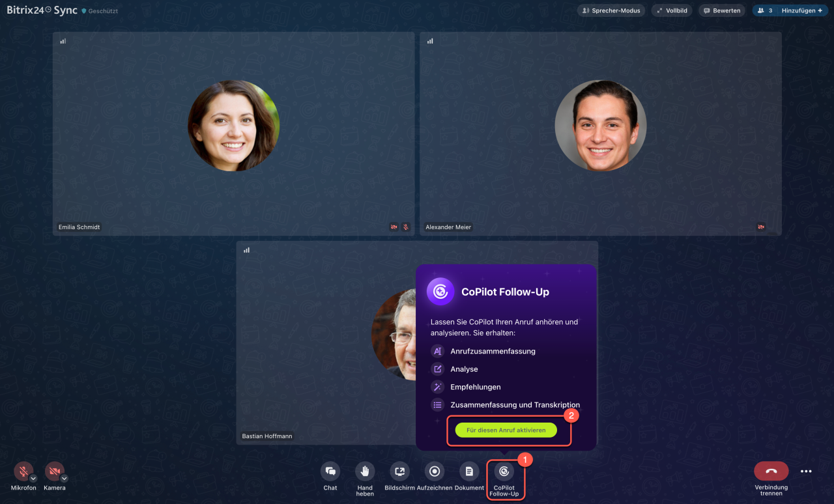
Task: Click Bastian Hoffmann's avatar
Action: point(394,335)
